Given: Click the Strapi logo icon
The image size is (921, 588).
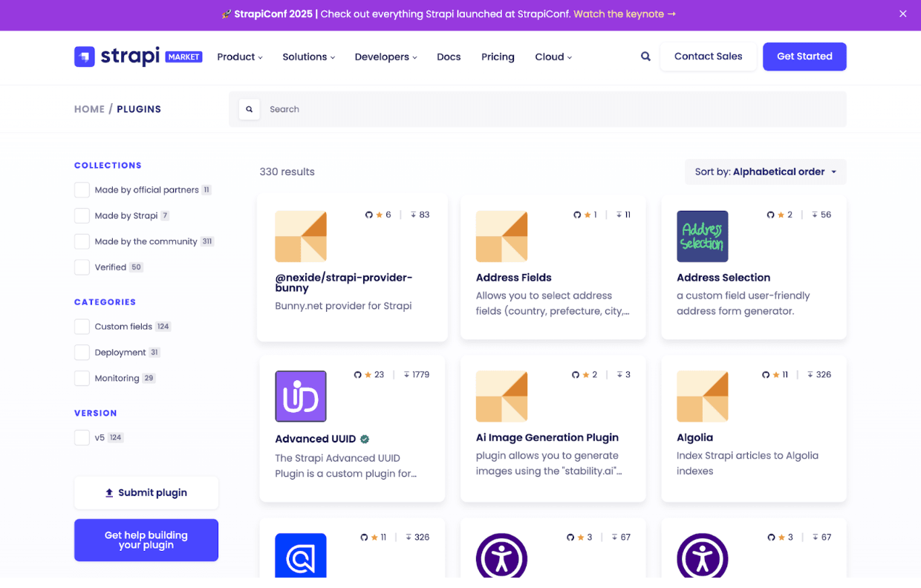Looking at the screenshot, I should 84,56.
